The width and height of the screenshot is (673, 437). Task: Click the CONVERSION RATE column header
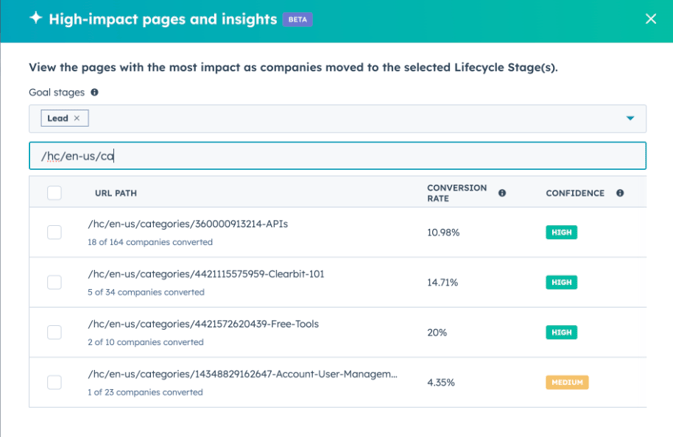(x=457, y=193)
